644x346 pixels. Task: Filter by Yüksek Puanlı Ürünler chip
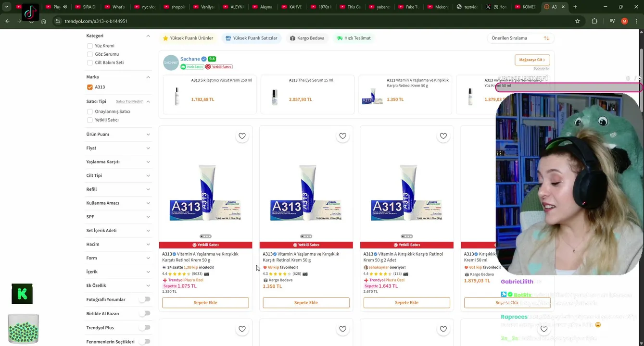(x=188, y=38)
